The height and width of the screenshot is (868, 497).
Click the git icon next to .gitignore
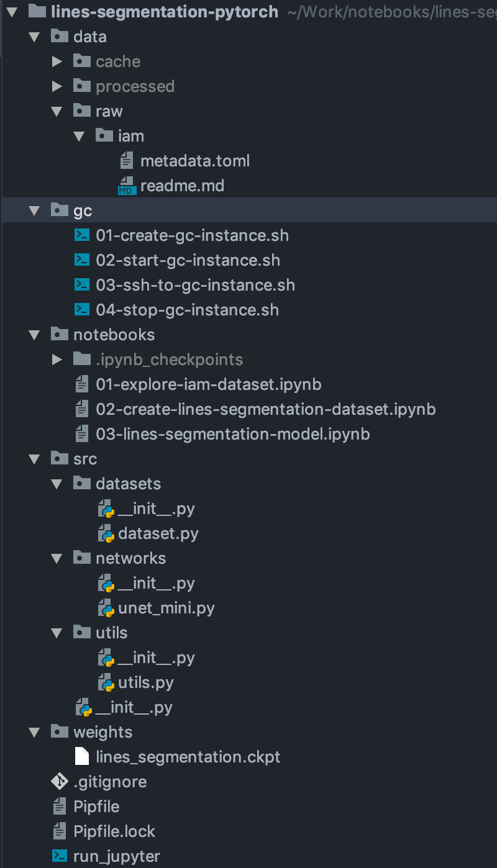pos(59,782)
